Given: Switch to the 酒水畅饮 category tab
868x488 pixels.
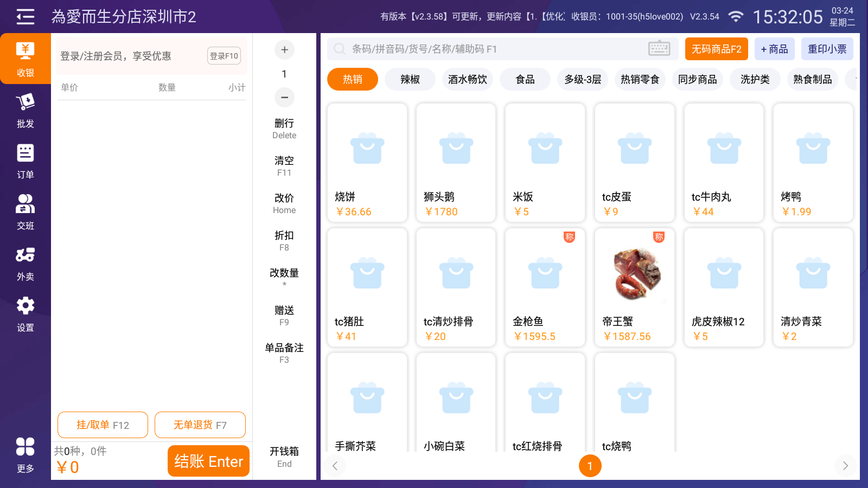Looking at the screenshot, I should (468, 80).
